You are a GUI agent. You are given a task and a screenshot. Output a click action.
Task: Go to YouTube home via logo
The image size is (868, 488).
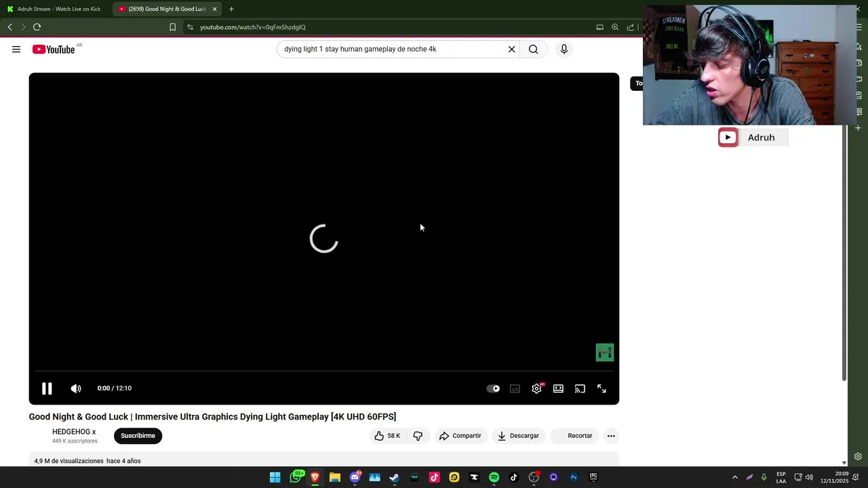[54, 49]
